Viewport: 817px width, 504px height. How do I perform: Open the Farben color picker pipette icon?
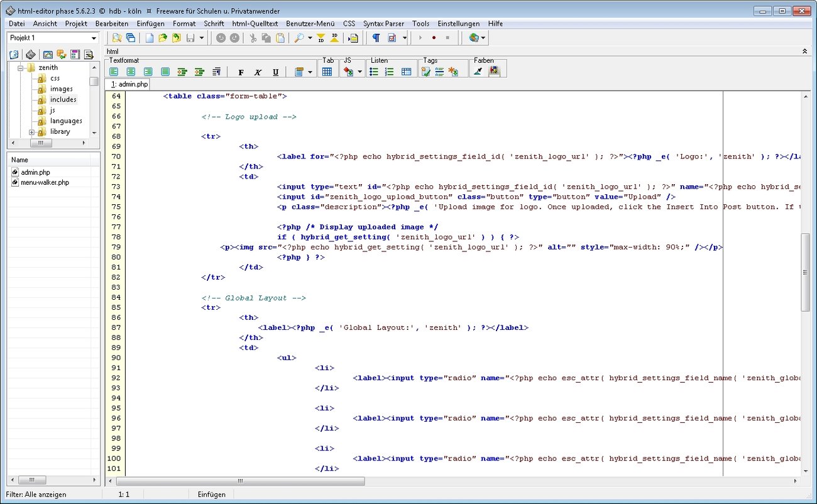pos(478,72)
